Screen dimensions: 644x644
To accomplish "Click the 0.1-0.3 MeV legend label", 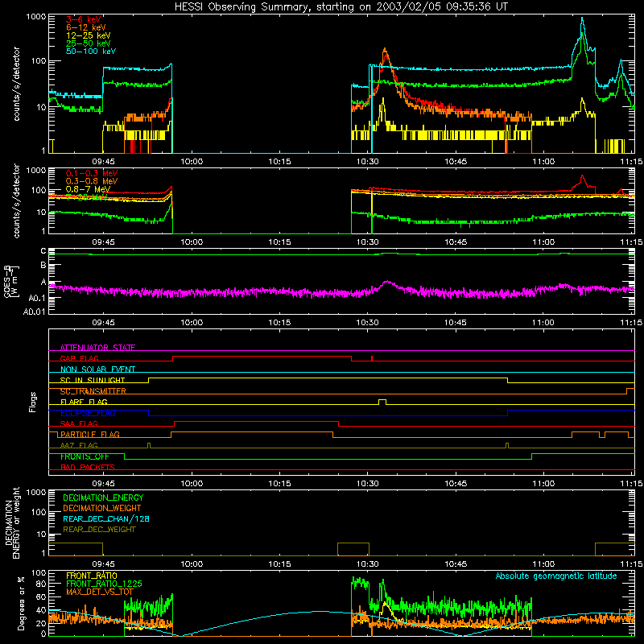I will coord(91,173).
